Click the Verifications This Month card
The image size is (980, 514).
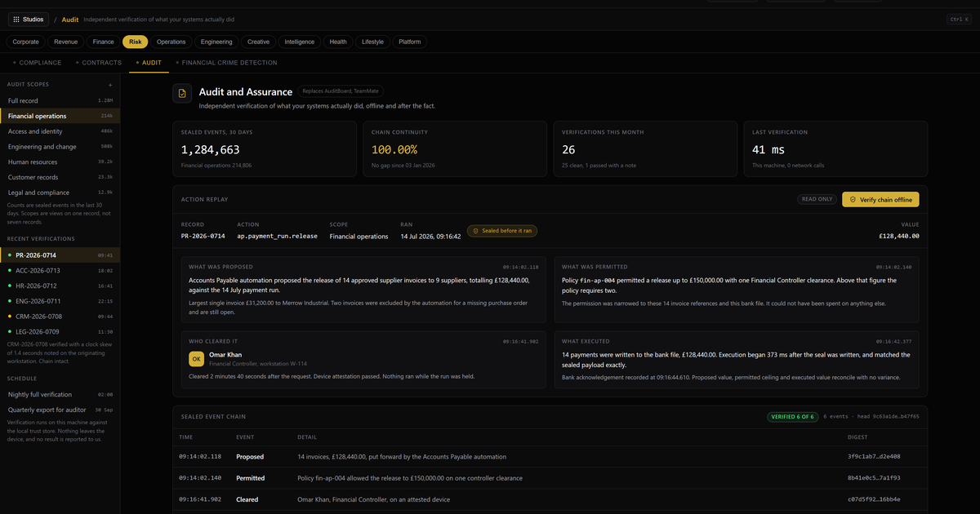(x=644, y=148)
